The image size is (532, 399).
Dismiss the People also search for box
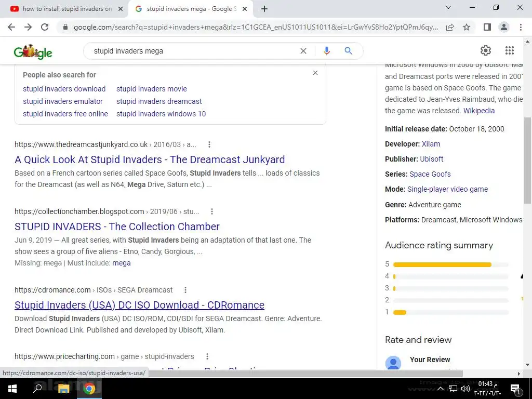pos(315,73)
